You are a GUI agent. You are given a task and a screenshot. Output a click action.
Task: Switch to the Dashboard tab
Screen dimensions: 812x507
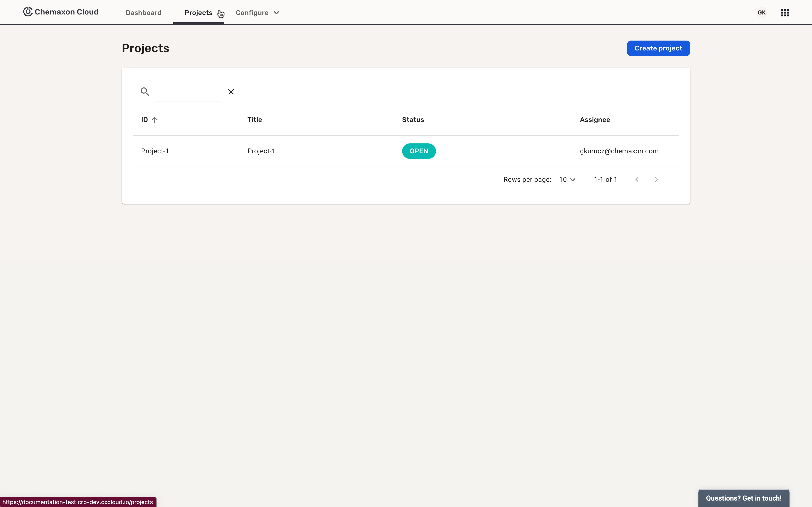pyautogui.click(x=144, y=13)
